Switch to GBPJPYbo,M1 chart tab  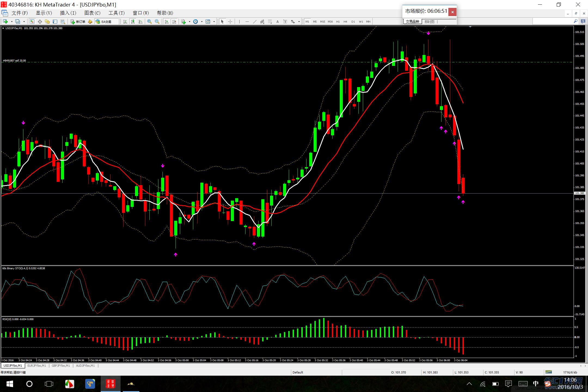tap(61, 366)
